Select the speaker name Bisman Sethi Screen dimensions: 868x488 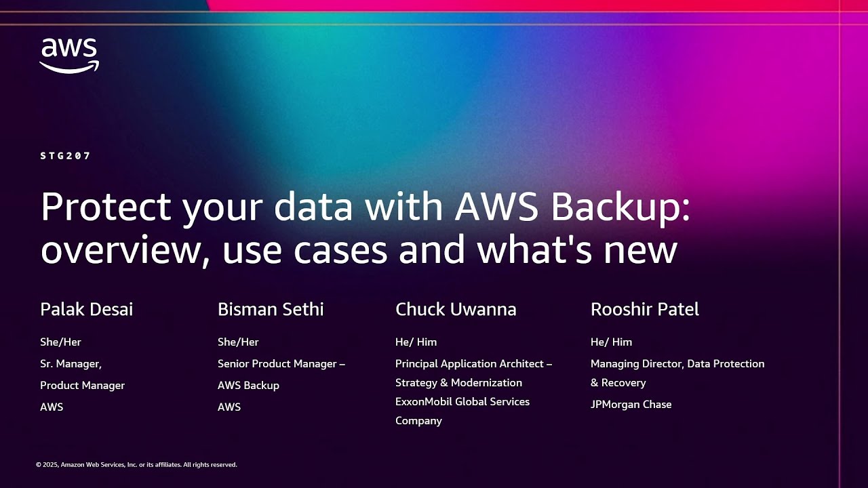click(271, 310)
